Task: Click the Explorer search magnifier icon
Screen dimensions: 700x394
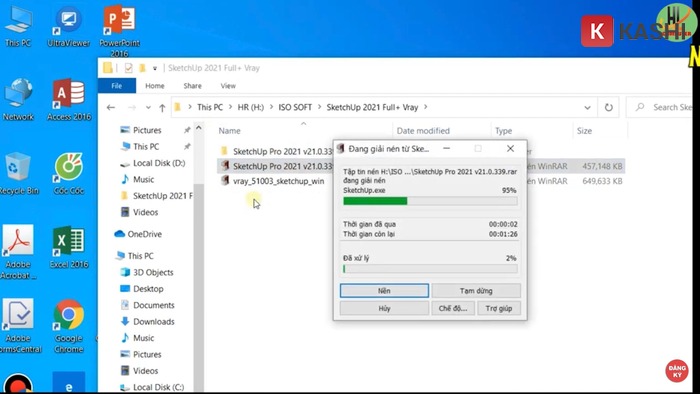Action: pyautogui.click(x=640, y=107)
